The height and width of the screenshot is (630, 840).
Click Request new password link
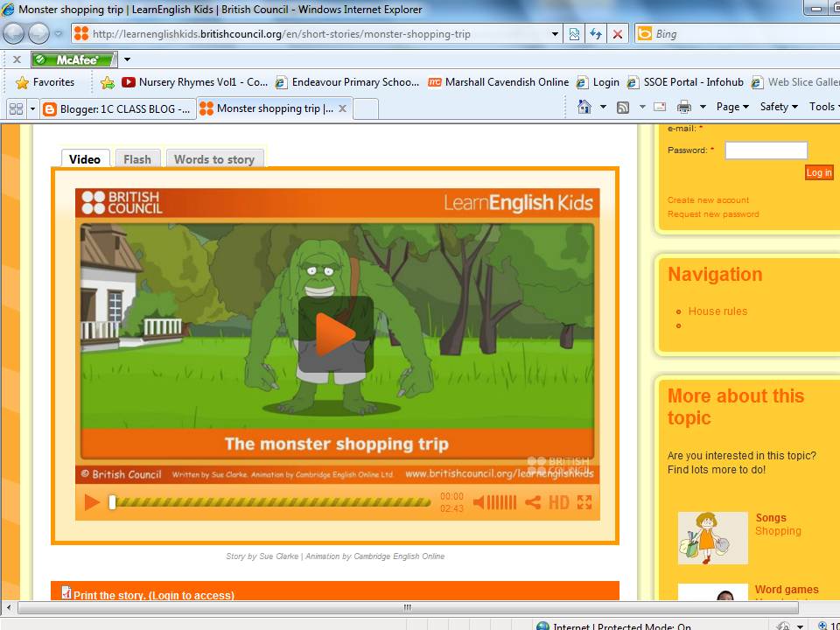point(713,213)
